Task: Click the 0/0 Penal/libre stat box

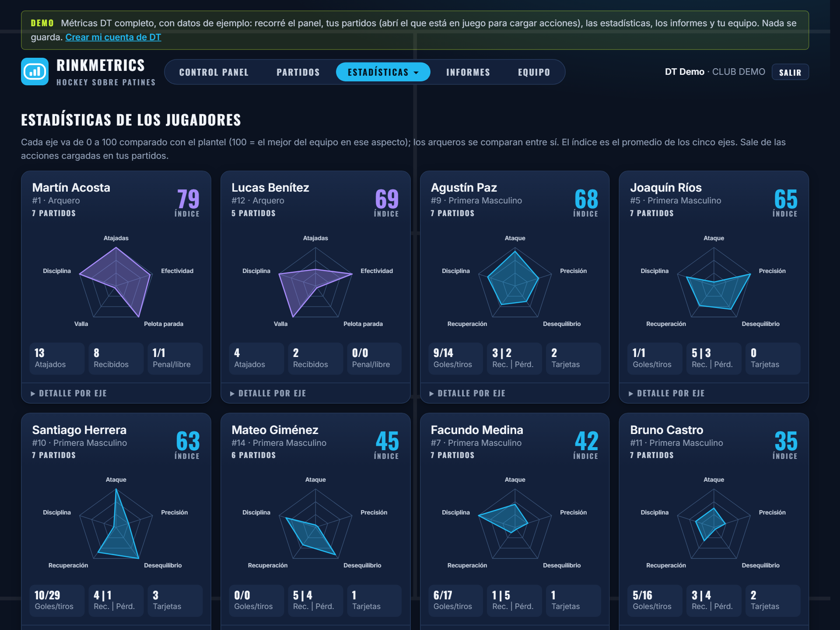Action: click(x=374, y=359)
